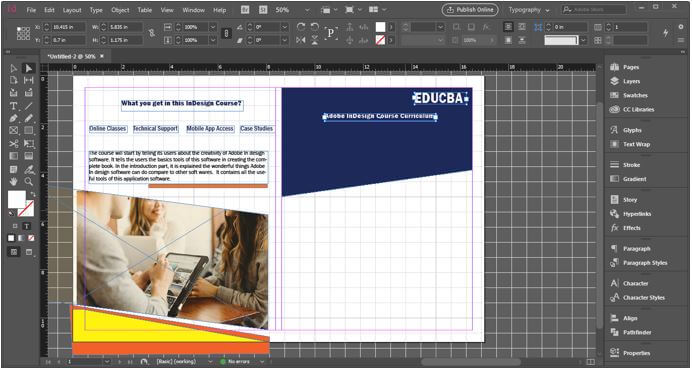The width and height of the screenshot is (692, 370).
Task: Select the Free Transform tool
Action: [29, 143]
